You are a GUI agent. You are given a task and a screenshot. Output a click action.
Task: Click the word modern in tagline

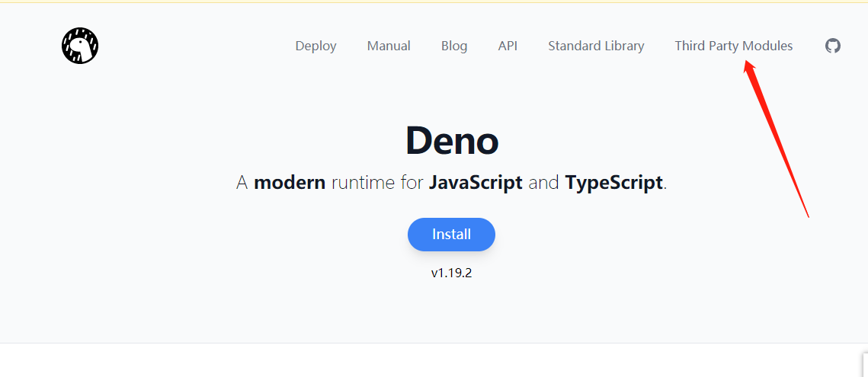coord(290,182)
